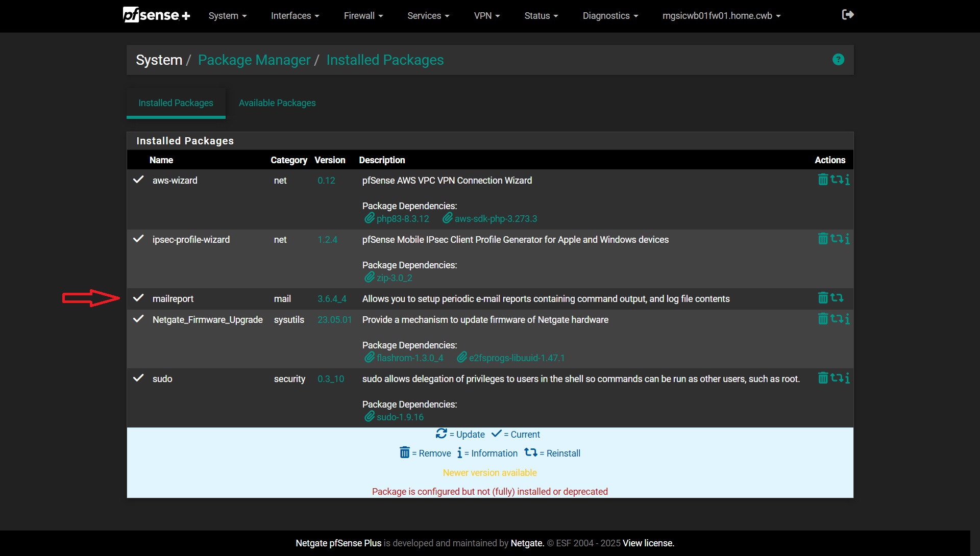Click sudo version 0.3_10 link
980x556 pixels.
click(x=331, y=379)
